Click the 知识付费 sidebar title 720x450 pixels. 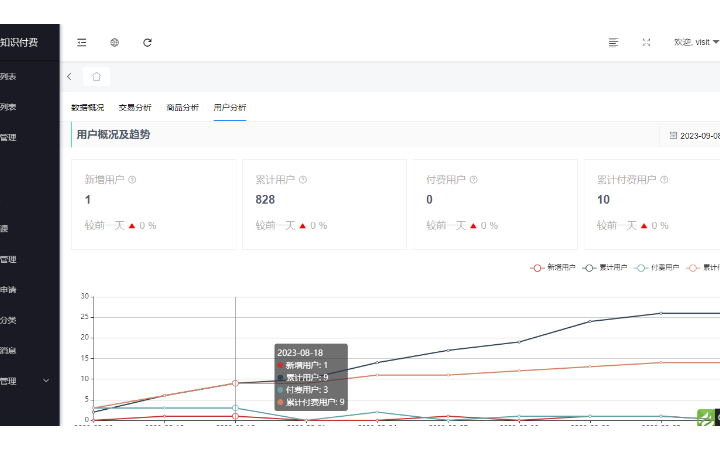click(19, 43)
